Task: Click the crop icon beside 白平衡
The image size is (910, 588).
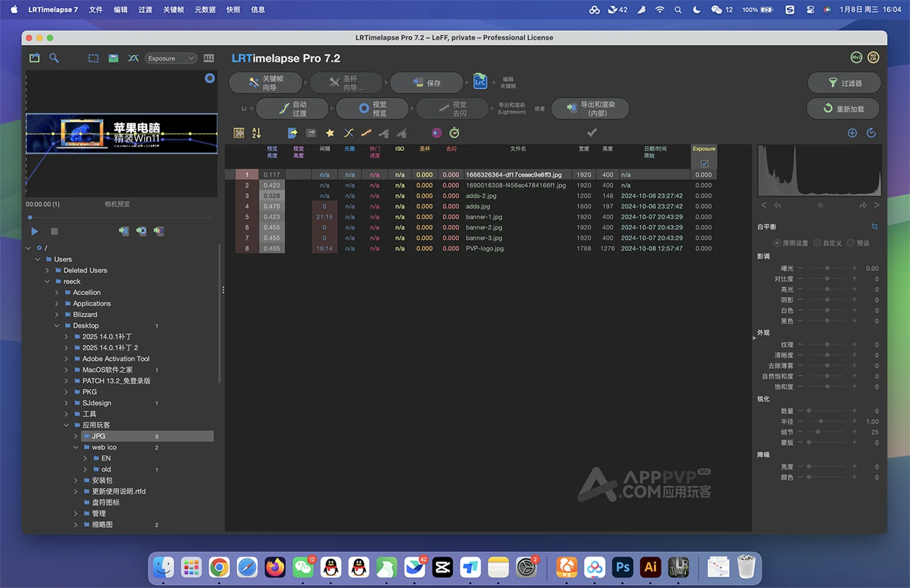Action: [x=875, y=226]
